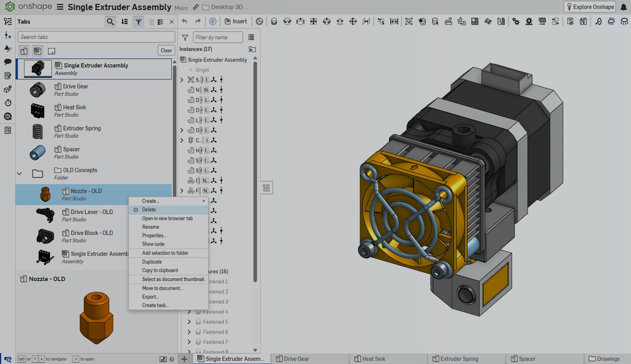Screen dimensions: 631x364
Task: Click the Insert button in toolbar
Action: point(236,21)
